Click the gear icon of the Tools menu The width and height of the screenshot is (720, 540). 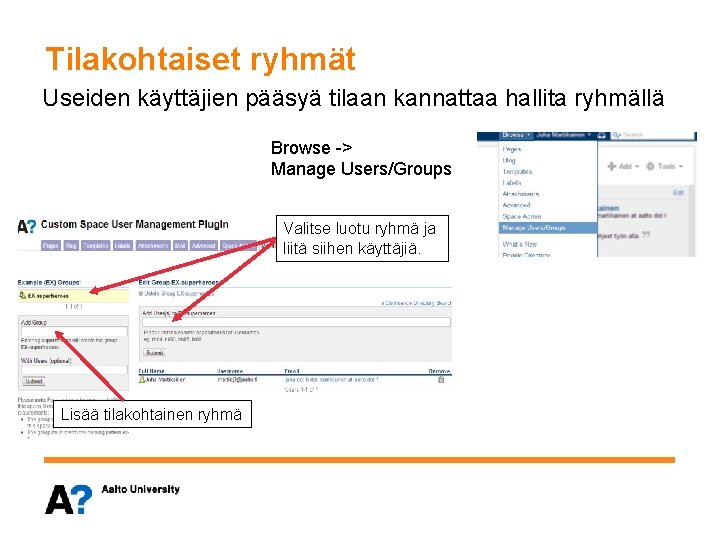click(650, 166)
